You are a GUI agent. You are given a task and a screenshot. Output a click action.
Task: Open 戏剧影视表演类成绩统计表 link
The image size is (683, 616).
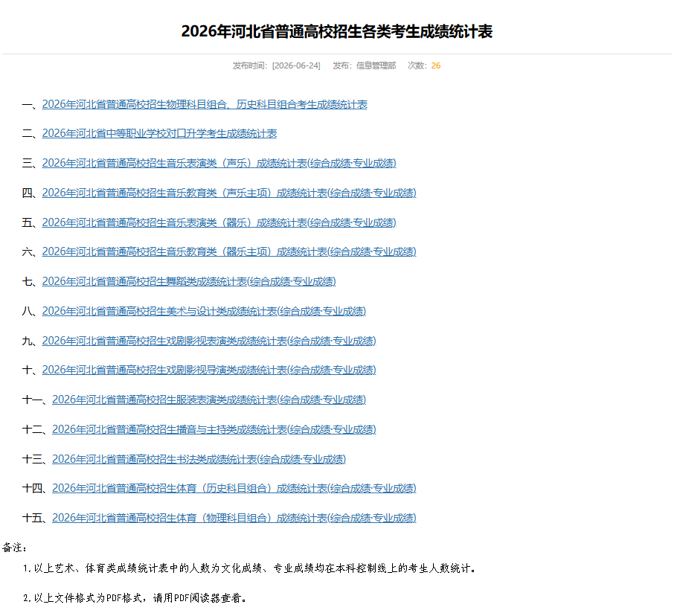click(x=209, y=341)
